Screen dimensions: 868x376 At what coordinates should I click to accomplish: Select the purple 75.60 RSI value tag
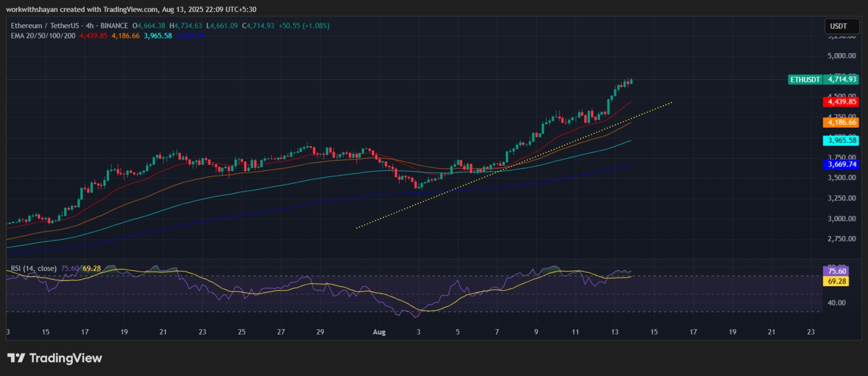(836, 272)
